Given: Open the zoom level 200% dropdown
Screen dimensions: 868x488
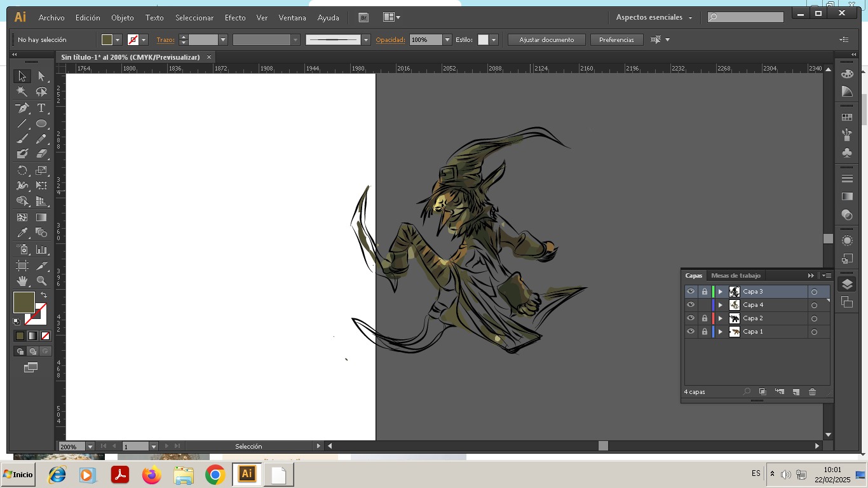Looking at the screenshot, I should point(90,447).
